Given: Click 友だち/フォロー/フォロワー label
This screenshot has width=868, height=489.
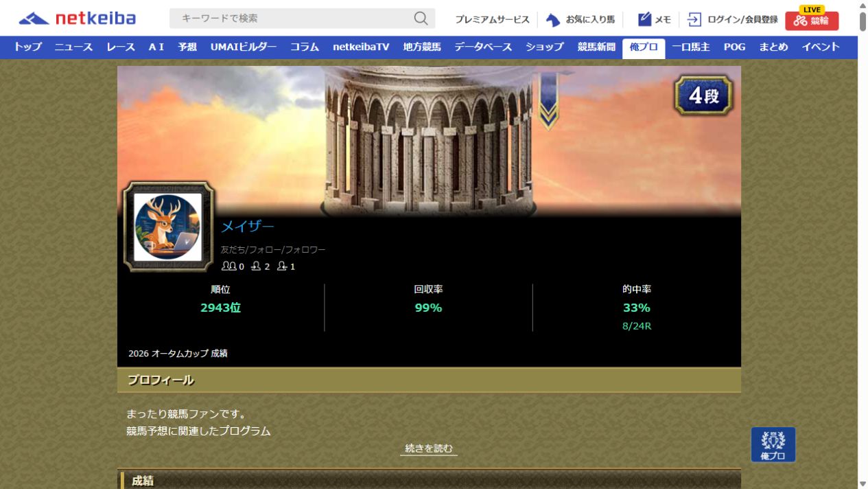Looking at the screenshot, I should coord(273,250).
